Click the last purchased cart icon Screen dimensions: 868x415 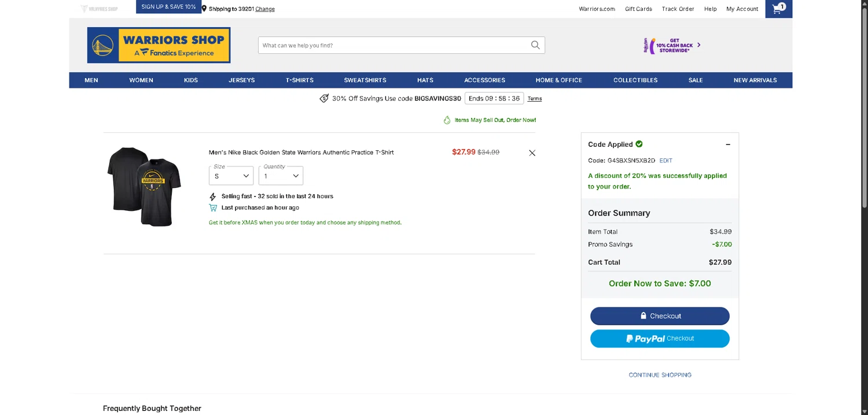[213, 208]
